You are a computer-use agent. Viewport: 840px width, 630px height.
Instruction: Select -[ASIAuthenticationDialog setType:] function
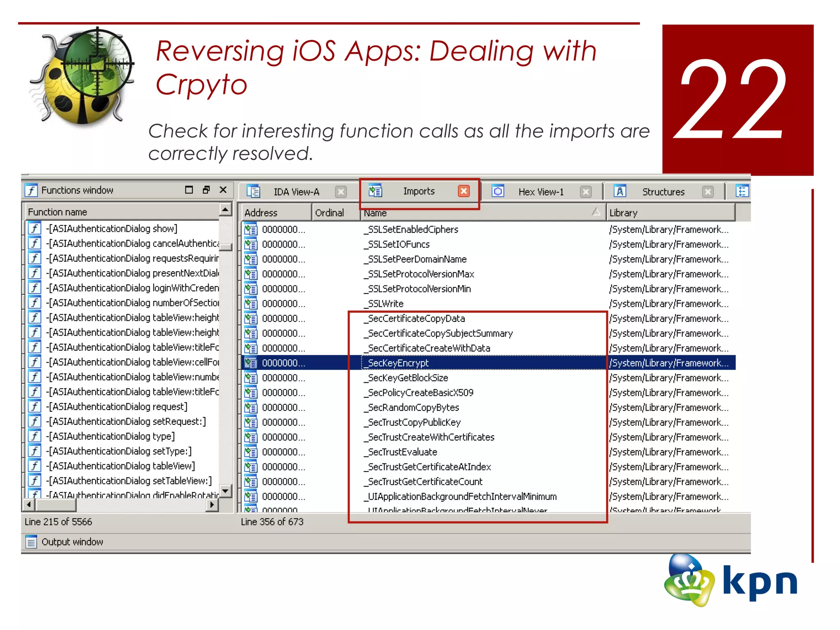pos(119,451)
